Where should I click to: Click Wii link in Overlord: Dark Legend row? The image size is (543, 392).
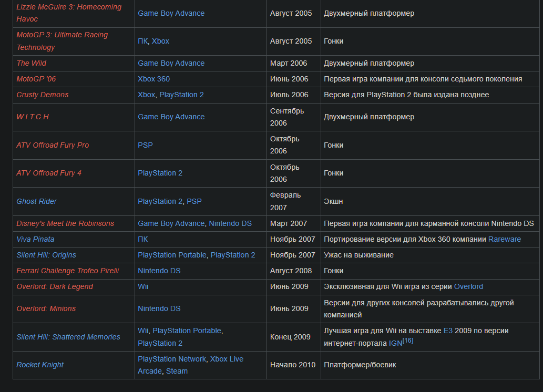pyautogui.click(x=143, y=286)
